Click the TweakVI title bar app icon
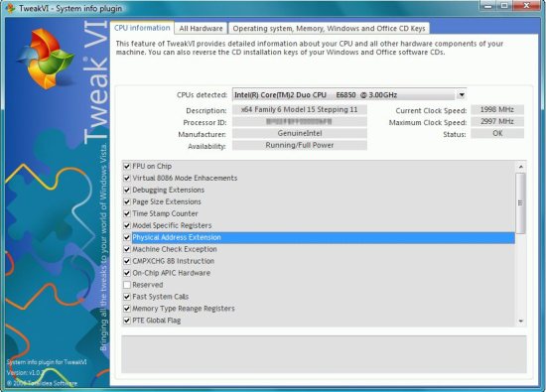This screenshot has height=392, width=546. [11, 8]
